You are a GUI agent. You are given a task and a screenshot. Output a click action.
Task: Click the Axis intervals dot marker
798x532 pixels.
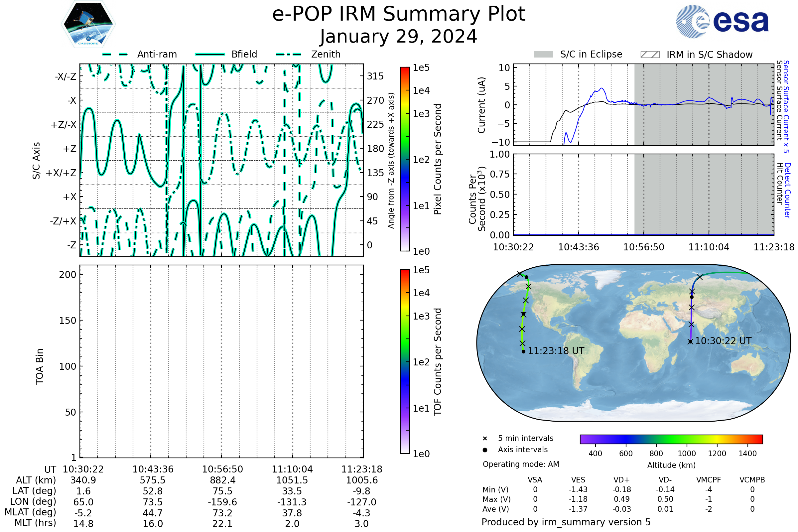485,450
